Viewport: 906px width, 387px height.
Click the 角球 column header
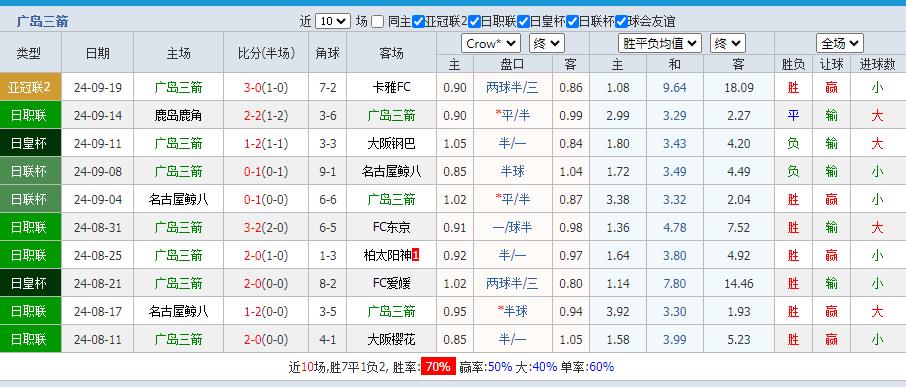click(328, 53)
